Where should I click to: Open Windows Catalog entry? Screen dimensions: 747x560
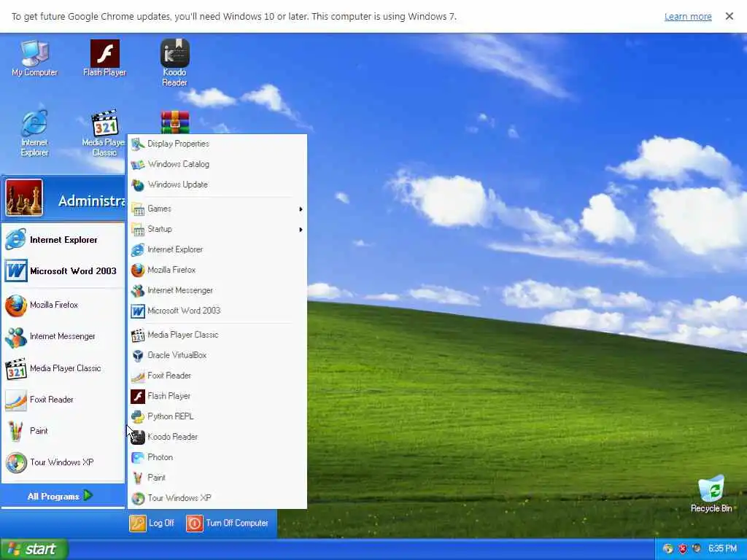(x=217, y=164)
